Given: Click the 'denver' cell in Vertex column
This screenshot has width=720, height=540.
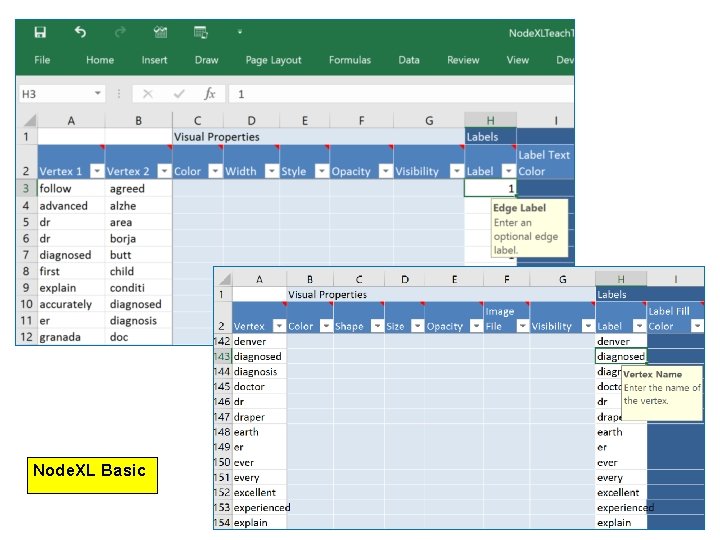Looking at the screenshot, I should point(259,341).
